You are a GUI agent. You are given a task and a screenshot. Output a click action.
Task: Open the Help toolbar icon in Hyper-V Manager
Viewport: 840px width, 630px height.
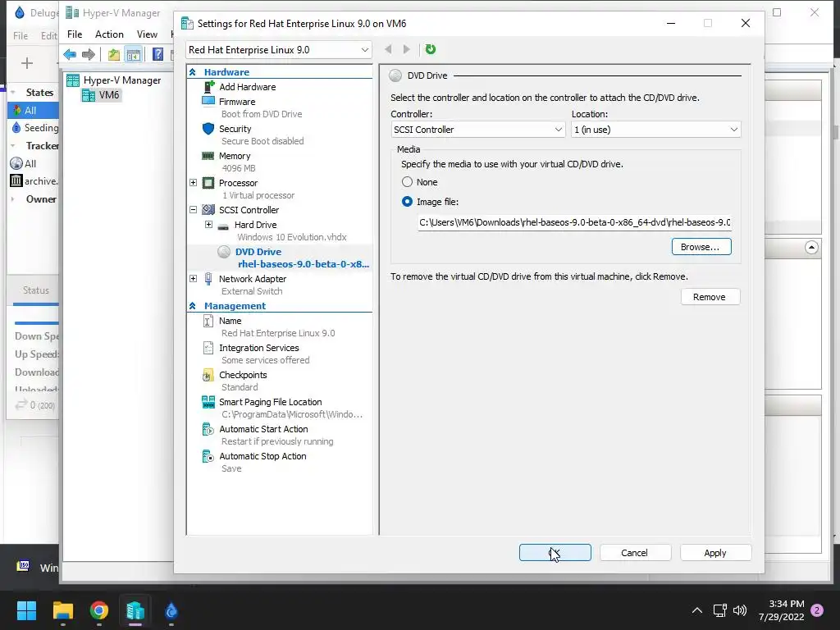pos(158,54)
